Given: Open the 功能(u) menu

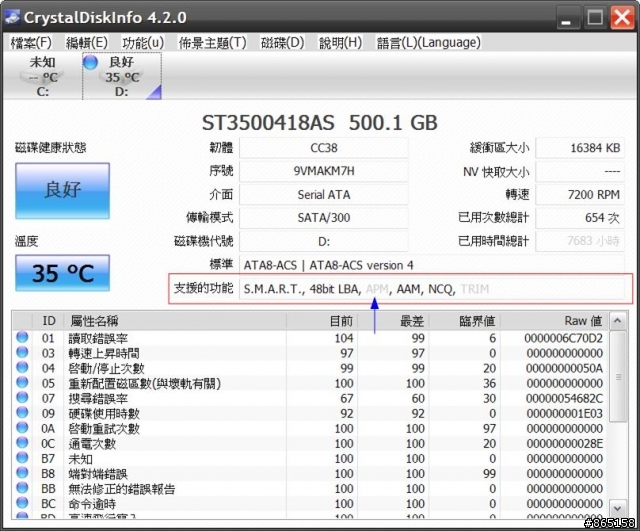Looking at the screenshot, I should coord(143,42).
